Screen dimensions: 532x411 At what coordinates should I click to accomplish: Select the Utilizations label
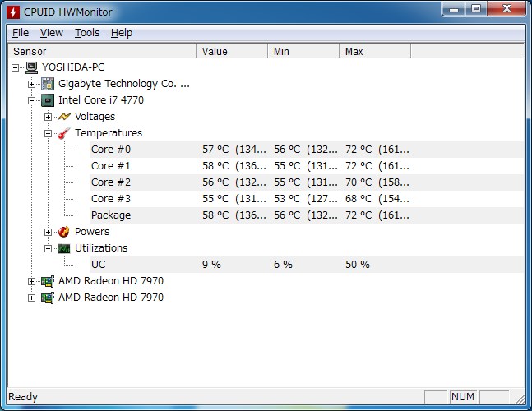(101, 248)
